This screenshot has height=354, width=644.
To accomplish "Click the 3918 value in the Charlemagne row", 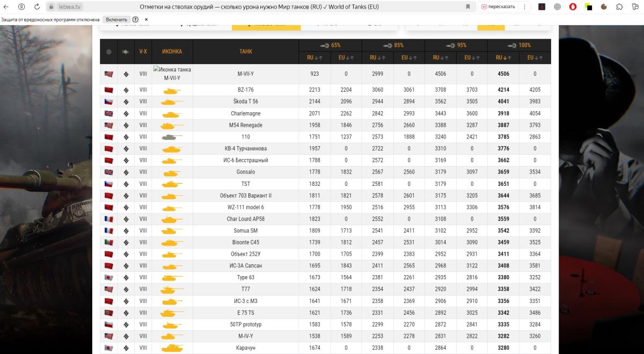I will (503, 113).
